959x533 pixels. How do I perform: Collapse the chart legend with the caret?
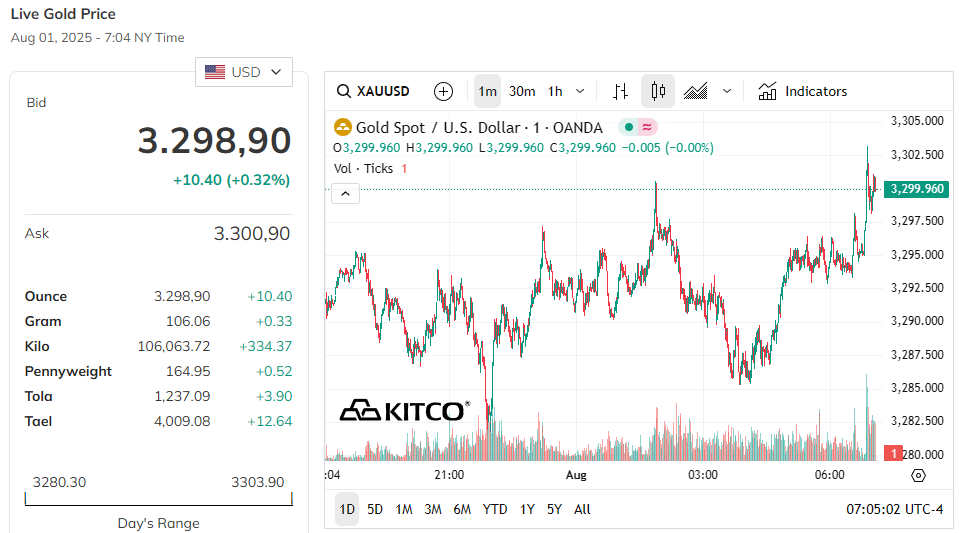click(x=345, y=194)
